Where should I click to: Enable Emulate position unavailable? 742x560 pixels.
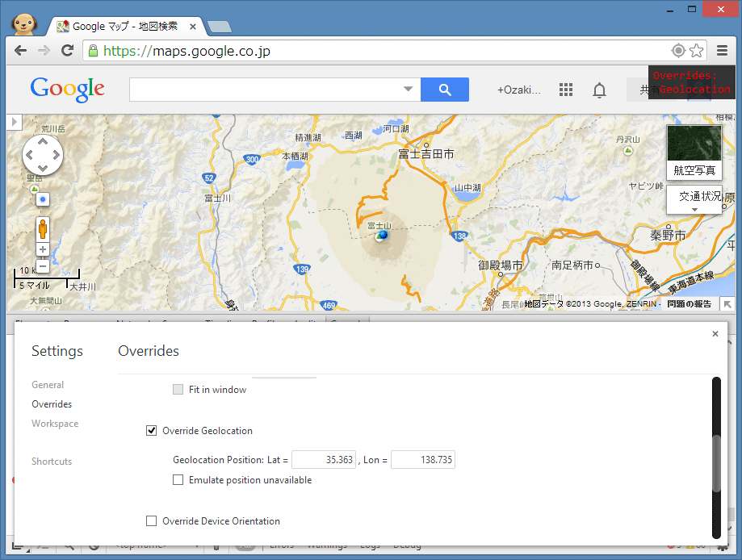178,479
